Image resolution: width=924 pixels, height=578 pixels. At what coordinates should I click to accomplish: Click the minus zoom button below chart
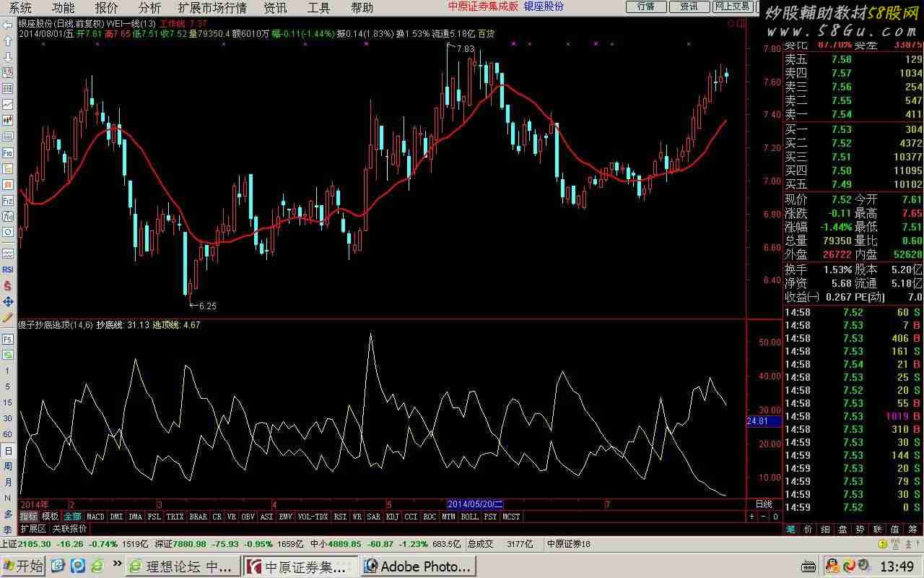tap(764, 517)
